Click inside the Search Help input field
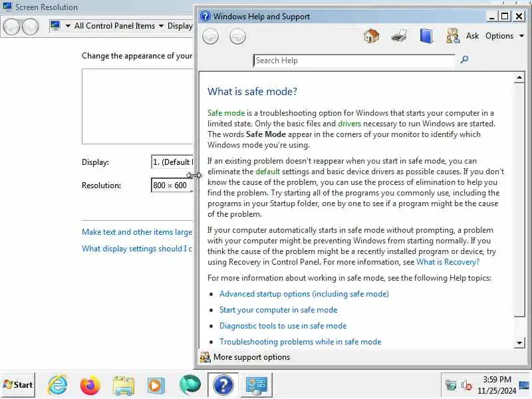 click(x=354, y=61)
